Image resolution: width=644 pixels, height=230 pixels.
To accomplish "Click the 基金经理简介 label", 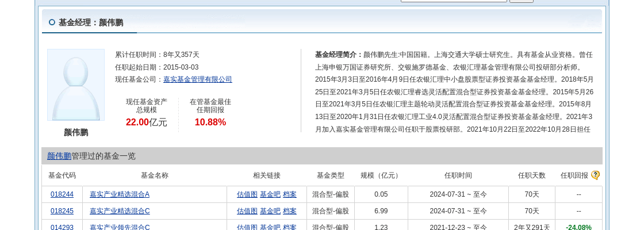I will tap(339, 55).
